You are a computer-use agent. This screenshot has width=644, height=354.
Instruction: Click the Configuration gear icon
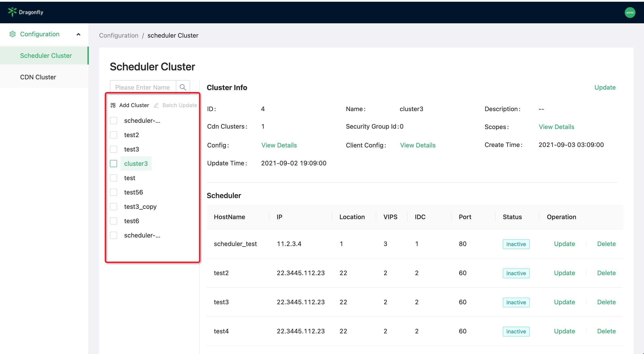13,34
